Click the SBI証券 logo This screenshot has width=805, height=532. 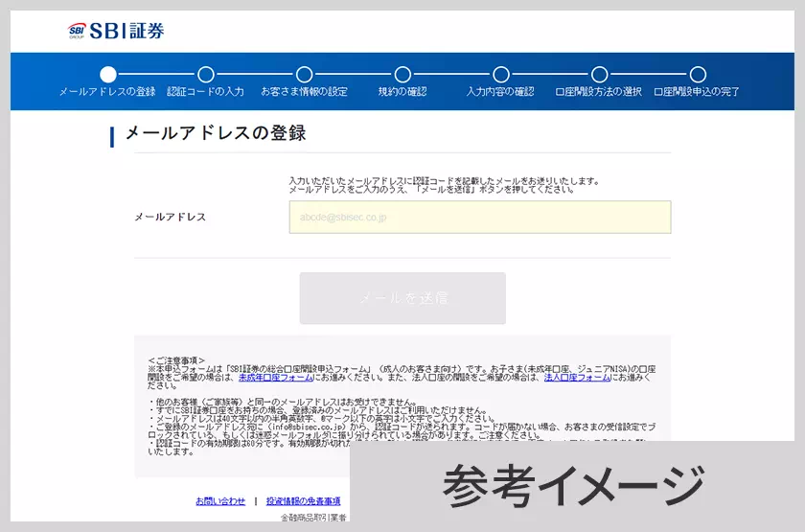[116, 31]
